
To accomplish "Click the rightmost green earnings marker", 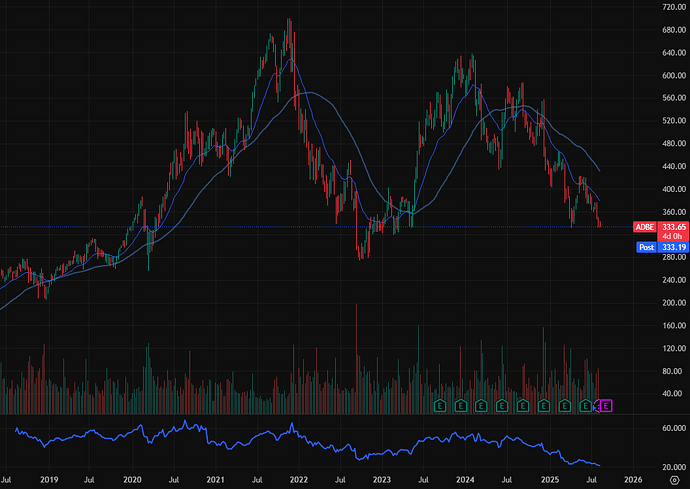I will coord(585,405).
